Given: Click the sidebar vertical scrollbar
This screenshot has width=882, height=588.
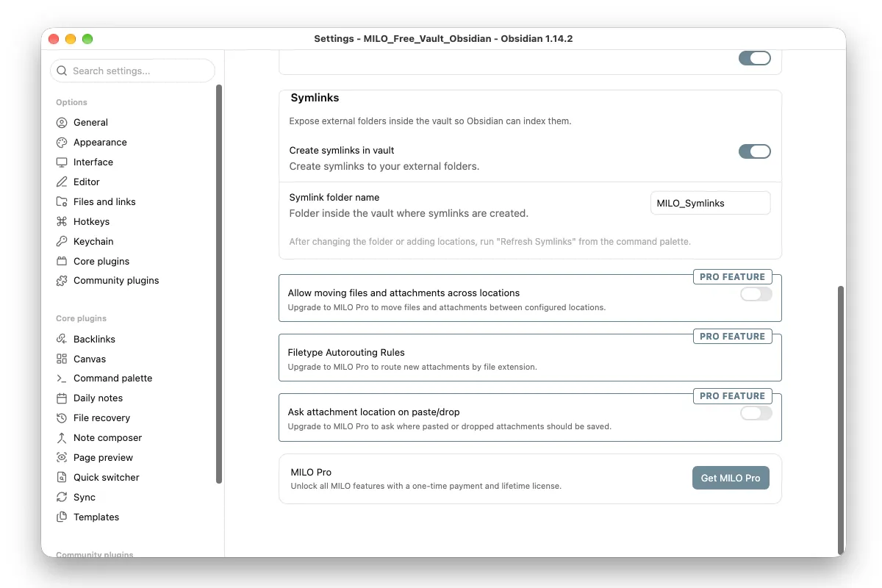Looking at the screenshot, I should (218, 284).
